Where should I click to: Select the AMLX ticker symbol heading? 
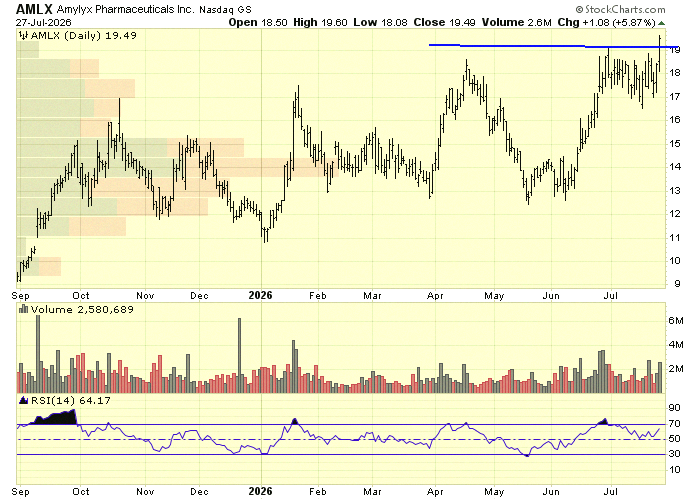pyautogui.click(x=34, y=8)
